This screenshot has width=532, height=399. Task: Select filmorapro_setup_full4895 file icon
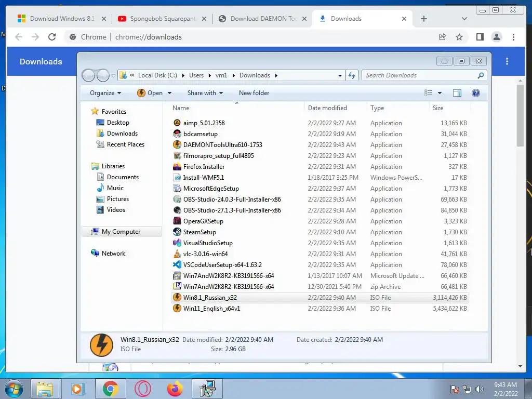[177, 156]
